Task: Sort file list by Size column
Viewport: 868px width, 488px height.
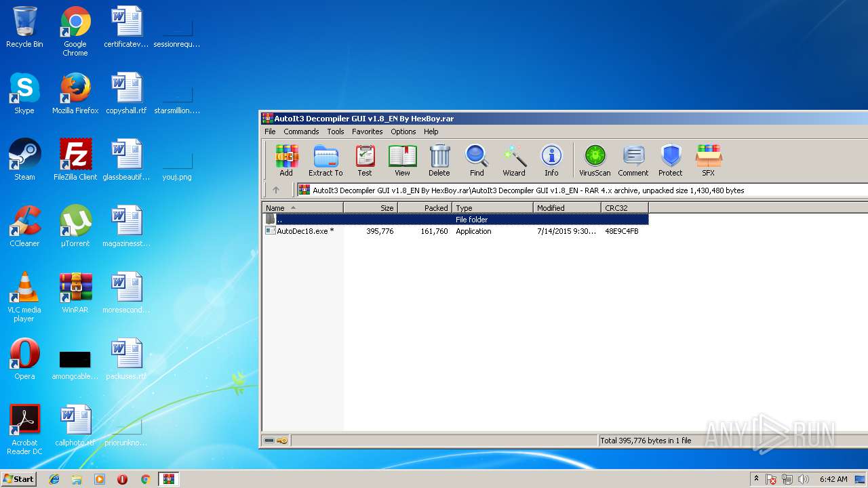Action: coord(370,208)
